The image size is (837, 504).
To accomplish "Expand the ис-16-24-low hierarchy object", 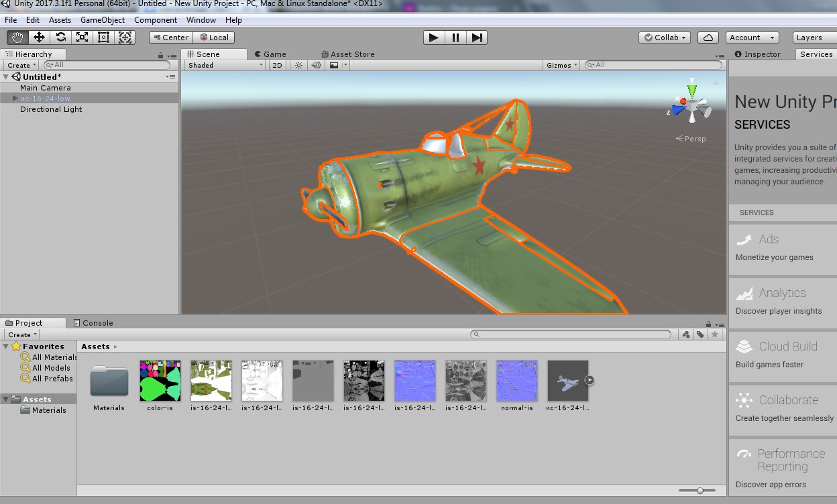I will point(15,99).
